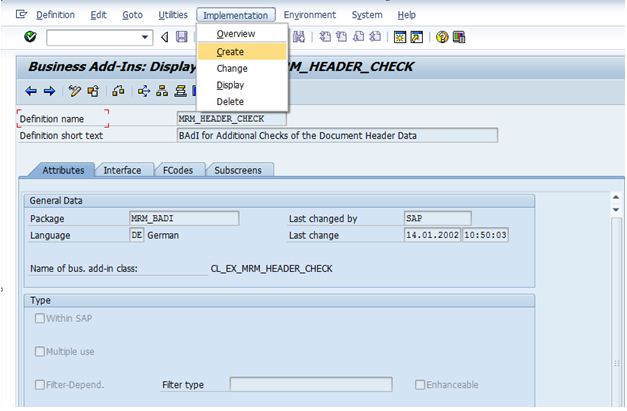Click the Customize local layout icon
The width and height of the screenshot is (627, 411).
(x=459, y=37)
